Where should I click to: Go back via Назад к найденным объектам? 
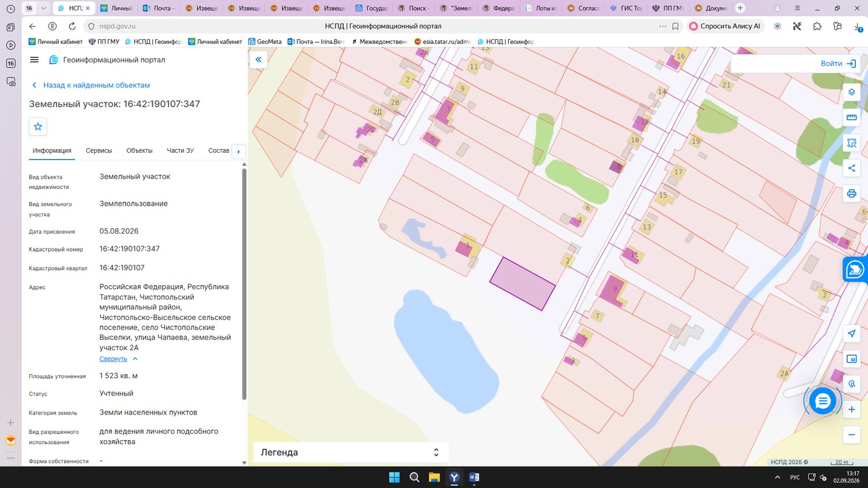(91, 85)
